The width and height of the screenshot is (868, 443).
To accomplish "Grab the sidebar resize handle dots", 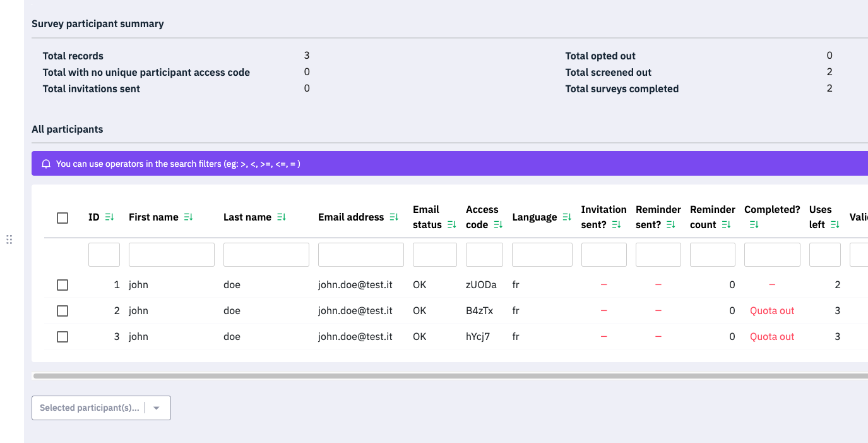I will point(9,240).
